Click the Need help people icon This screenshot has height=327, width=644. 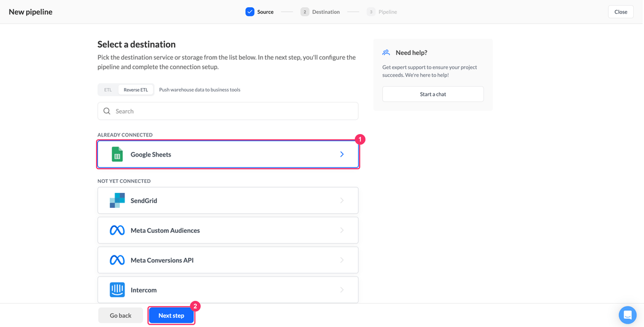tap(386, 52)
